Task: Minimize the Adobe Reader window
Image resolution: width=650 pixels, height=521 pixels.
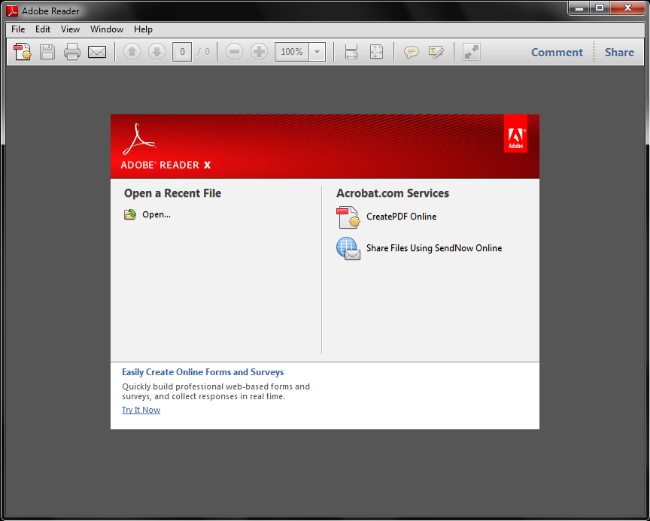Action: tap(579, 8)
